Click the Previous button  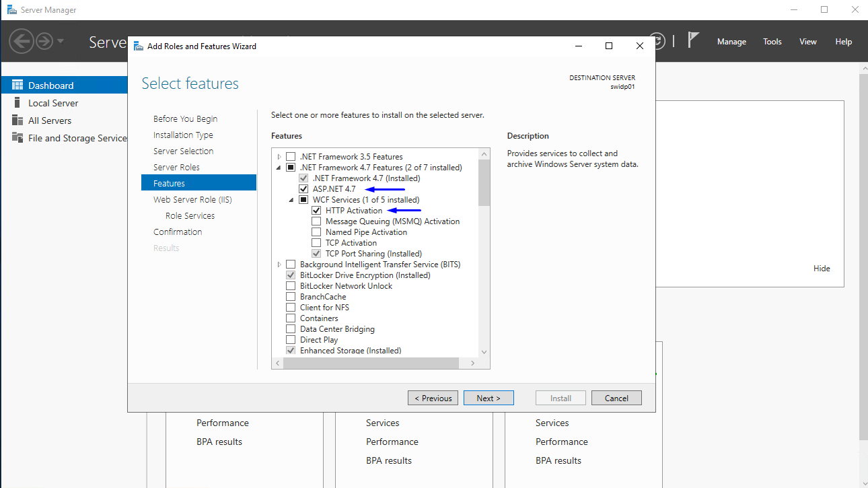[x=433, y=398]
